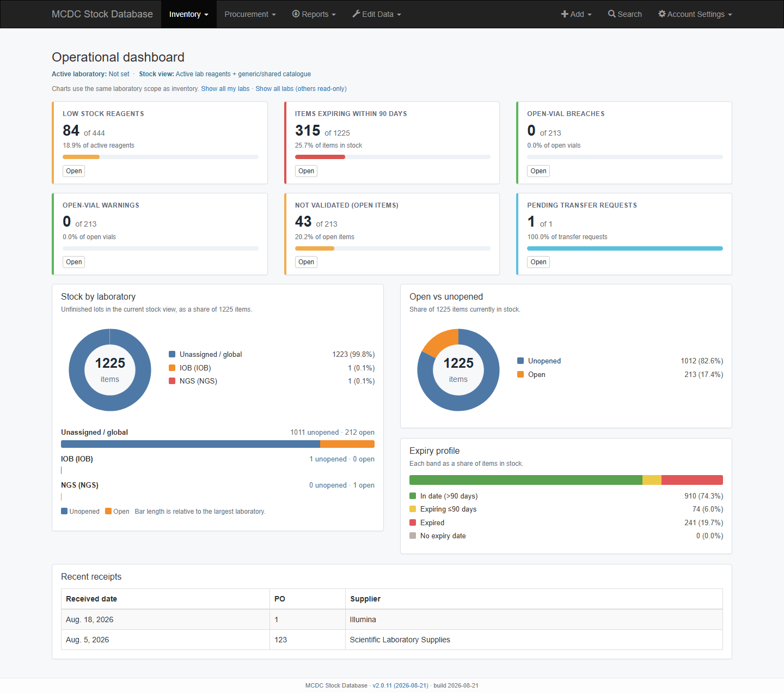Click '241 (19.7%)' expired value
Screen dimensions: 784x693
click(703, 522)
